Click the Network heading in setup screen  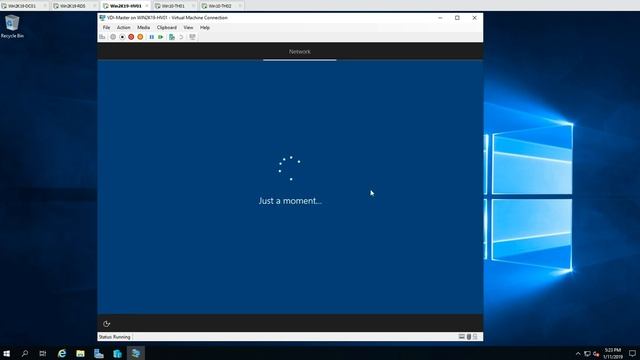coord(300,52)
